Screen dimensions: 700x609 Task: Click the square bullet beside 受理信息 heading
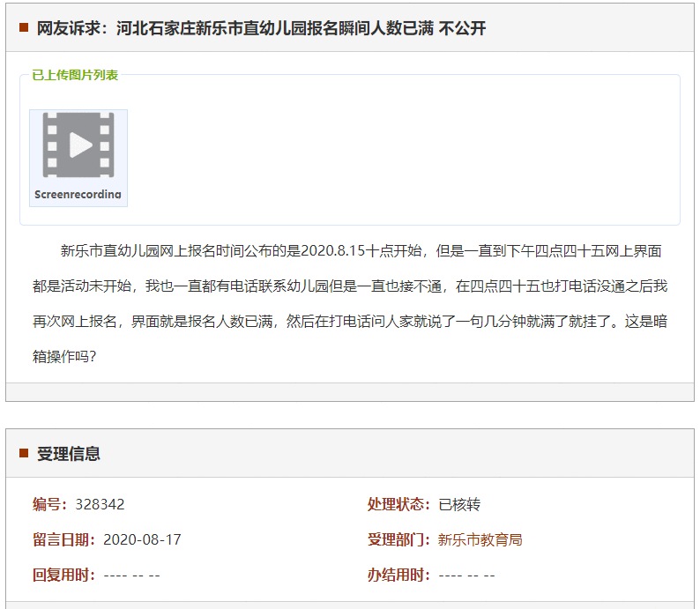[24, 453]
